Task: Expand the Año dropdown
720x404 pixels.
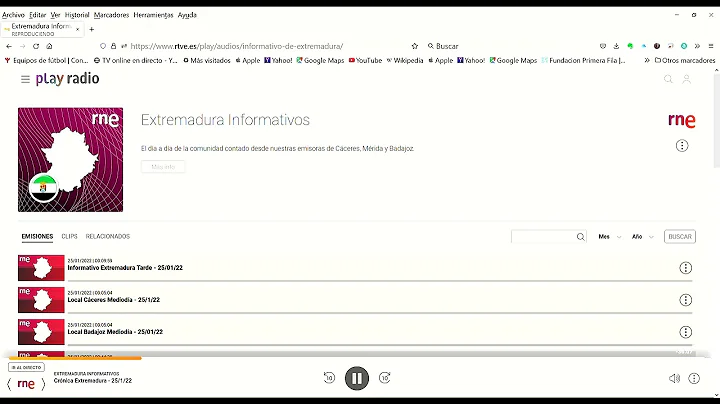Action: [x=642, y=237]
